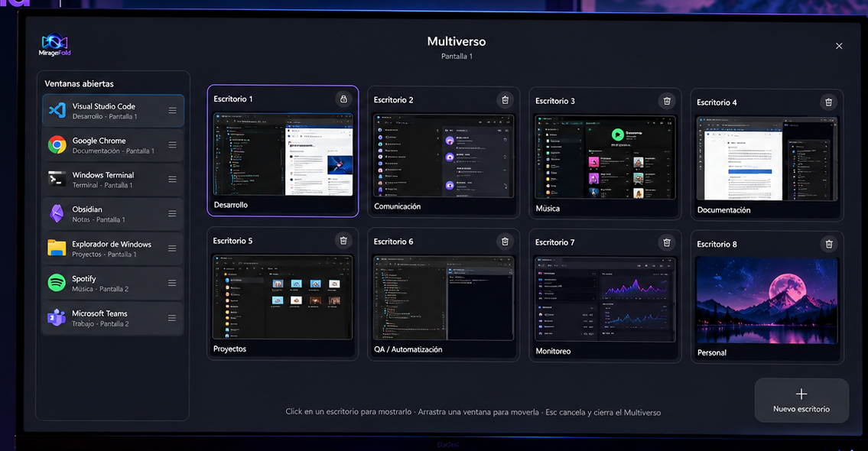This screenshot has width=868, height=451.
Task: Open the Visual Studio Code row handle menu
Action: pyautogui.click(x=173, y=111)
